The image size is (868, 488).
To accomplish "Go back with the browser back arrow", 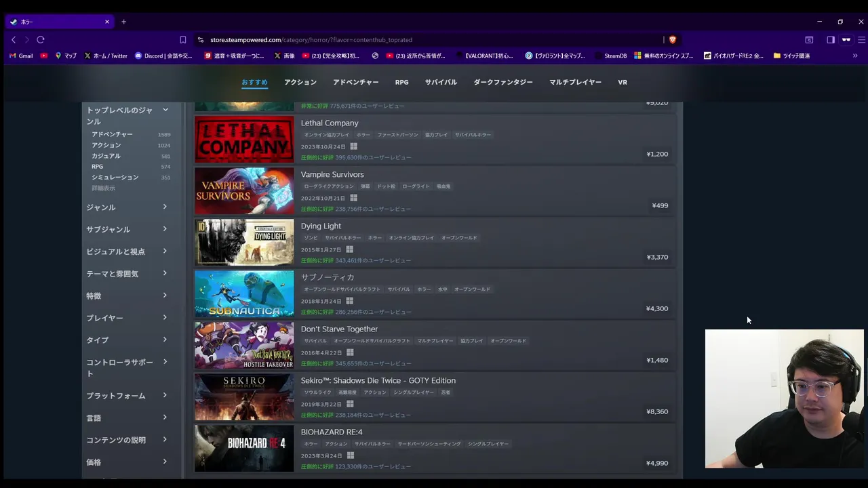I will coord(13,40).
